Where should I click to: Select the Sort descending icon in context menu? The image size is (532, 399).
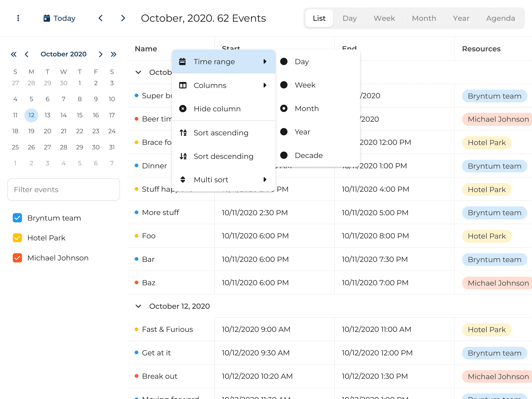[x=183, y=156]
